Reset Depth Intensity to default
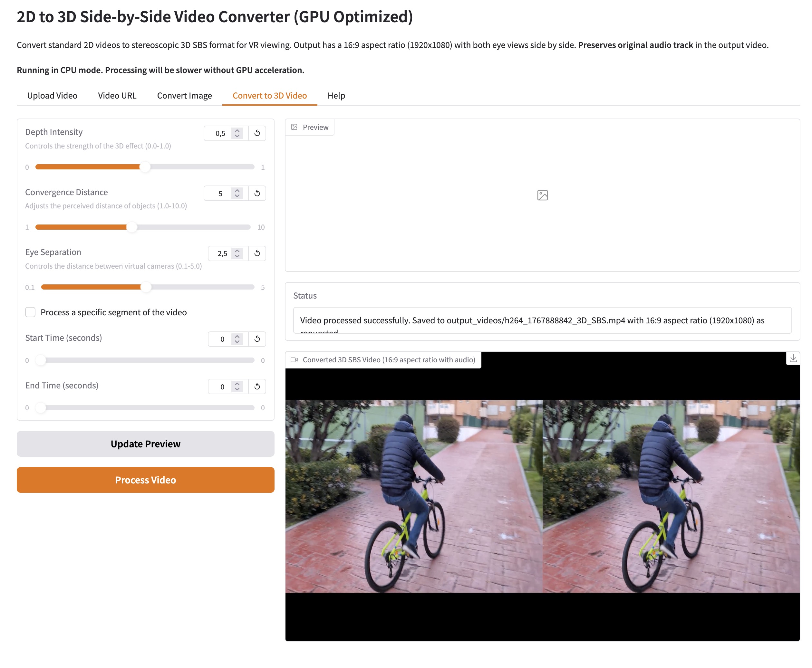The image size is (812, 668). coord(257,133)
